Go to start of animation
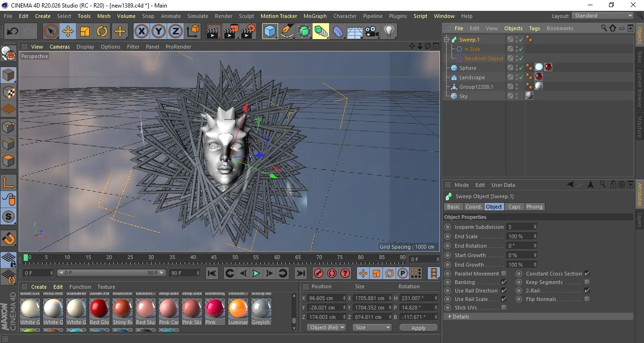Viewport: 644px width, 343px height. click(x=212, y=273)
